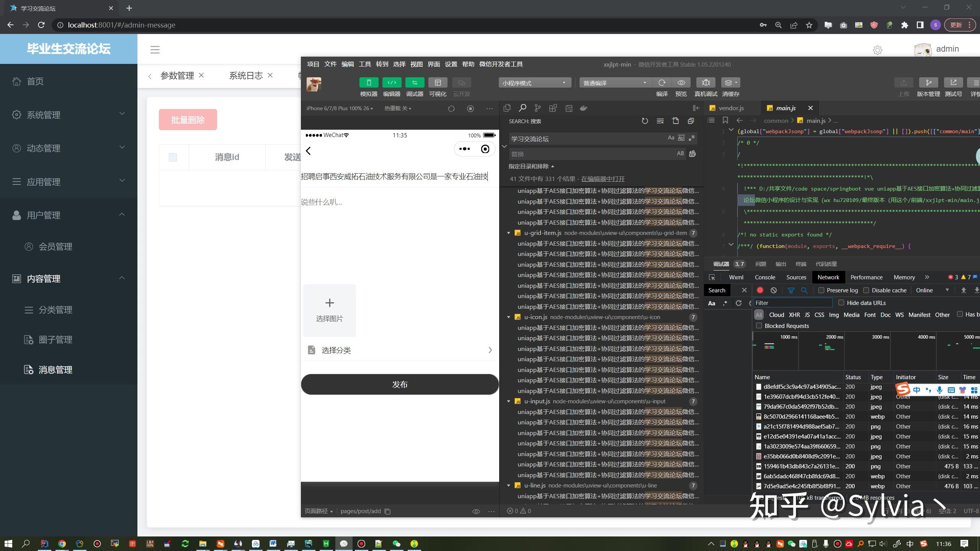Switch to the Performance tab

(x=866, y=277)
